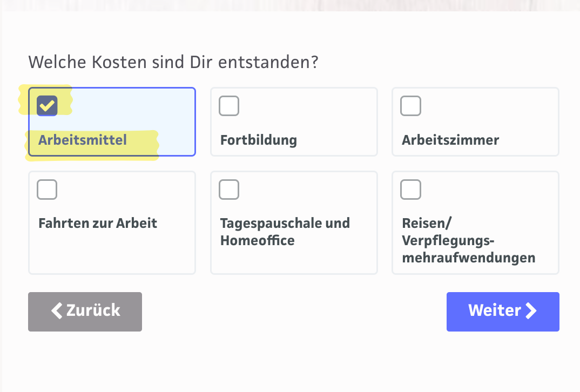Uncheck the Arbeitsmittel checkbox
The image size is (580, 392).
pyautogui.click(x=47, y=106)
